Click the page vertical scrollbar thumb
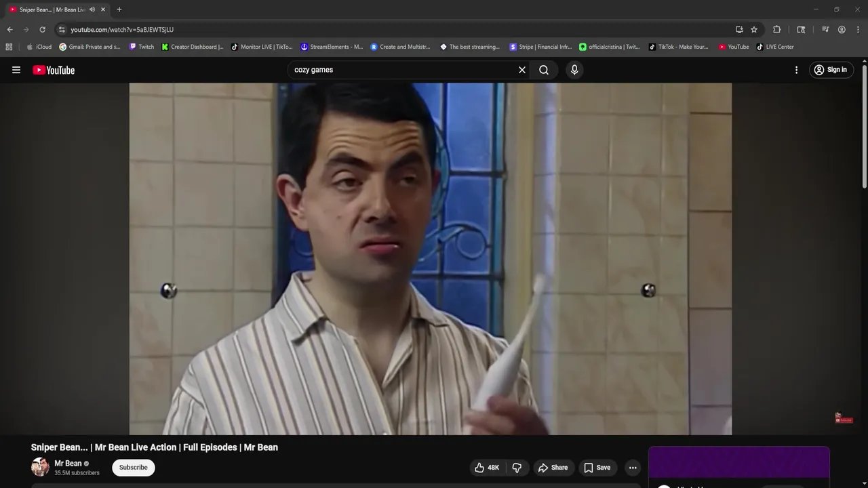 coord(865,126)
